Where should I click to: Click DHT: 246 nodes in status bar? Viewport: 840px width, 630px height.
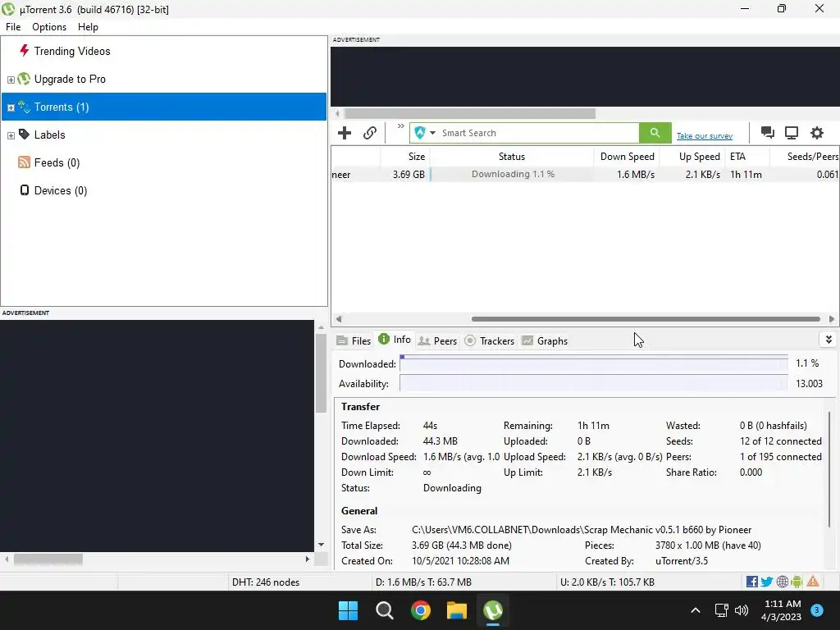(x=266, y=582)
